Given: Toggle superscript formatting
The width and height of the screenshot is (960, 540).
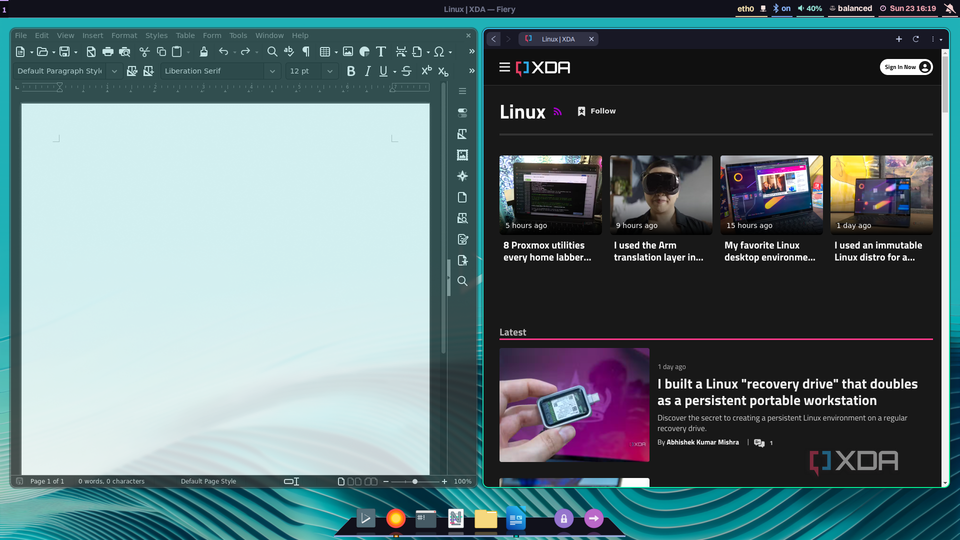Looking at the screenshot, I should [x=426, y=71].
